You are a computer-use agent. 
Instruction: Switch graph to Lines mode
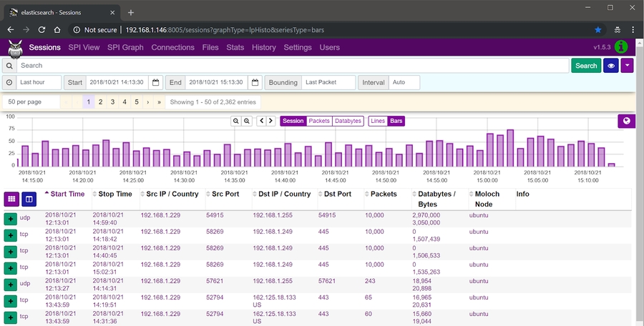378,121
